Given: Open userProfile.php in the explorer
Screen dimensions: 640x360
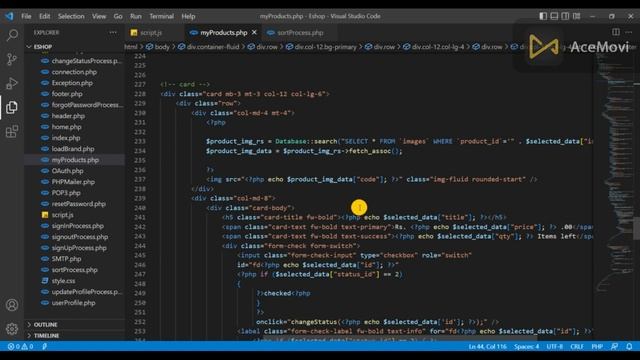Looking at the screenshot, I should click(x=73, y=303).
